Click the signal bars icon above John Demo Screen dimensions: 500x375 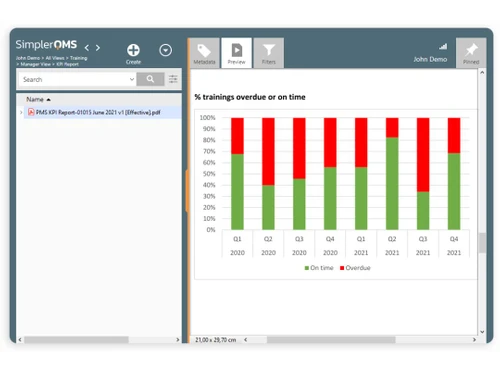coord(443,47)
